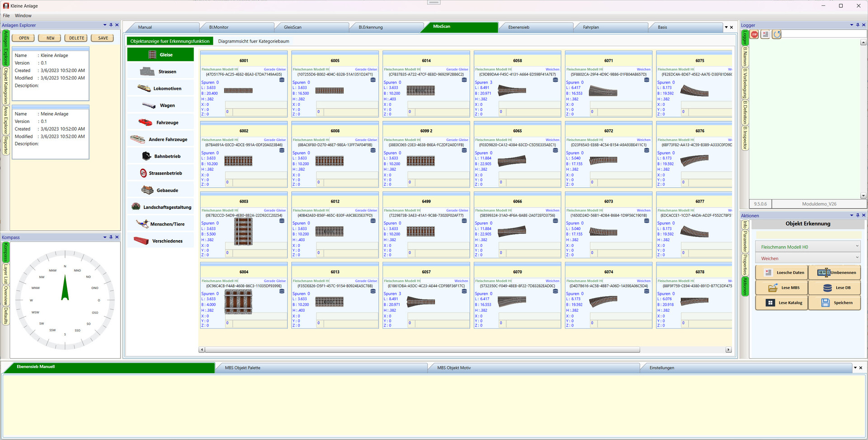Viewport: 868px width, 440px height.
Task: Toggle auto-hide pin on Anlagen Explorer panel
Action: pyautogui.click(x=111, y=25)
